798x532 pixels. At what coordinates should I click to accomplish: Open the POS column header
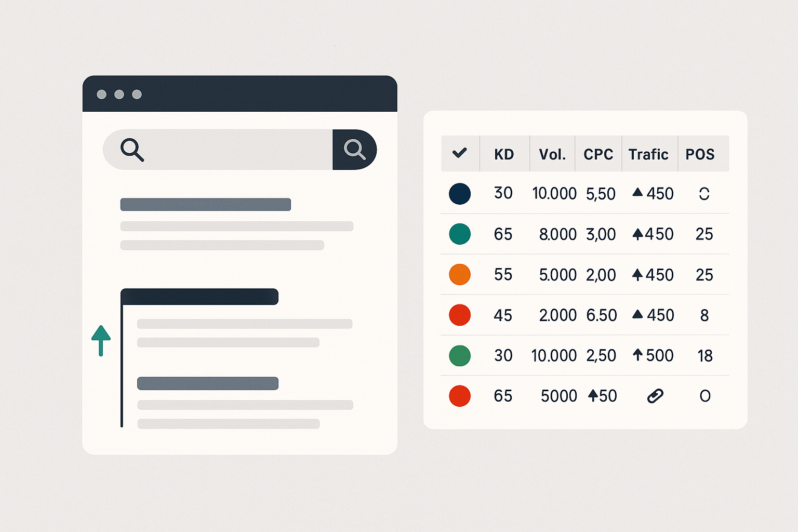coord(700,154)
